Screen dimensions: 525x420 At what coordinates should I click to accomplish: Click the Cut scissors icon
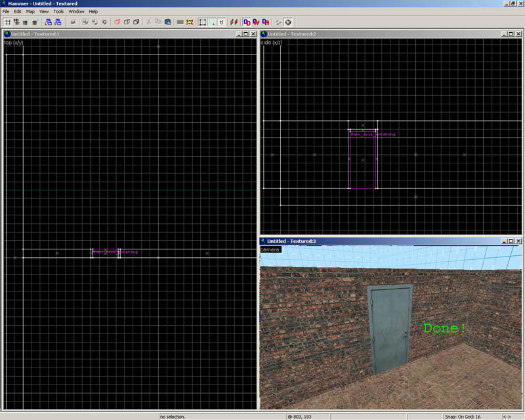click(x=149, y=22)
